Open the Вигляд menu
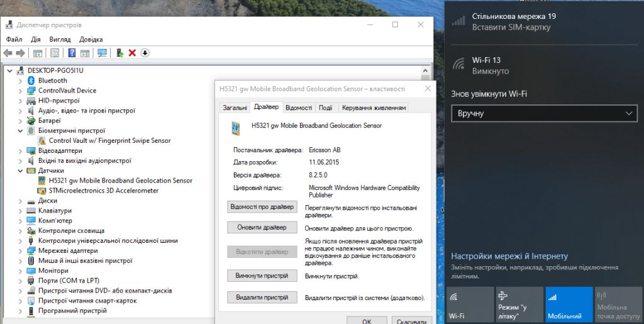The height and width of the screenshot is (324, 644). [60, 40]
